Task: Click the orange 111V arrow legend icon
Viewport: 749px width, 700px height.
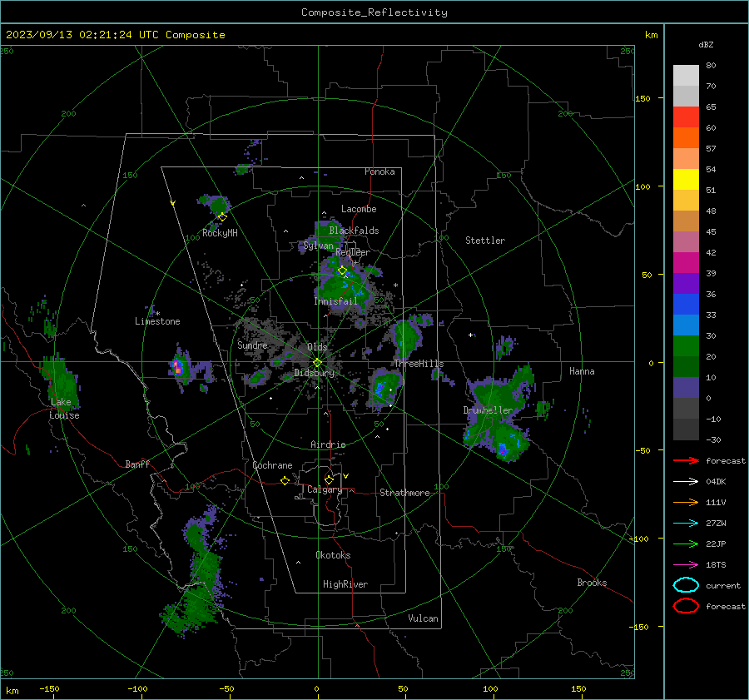Action: point(686,502)
